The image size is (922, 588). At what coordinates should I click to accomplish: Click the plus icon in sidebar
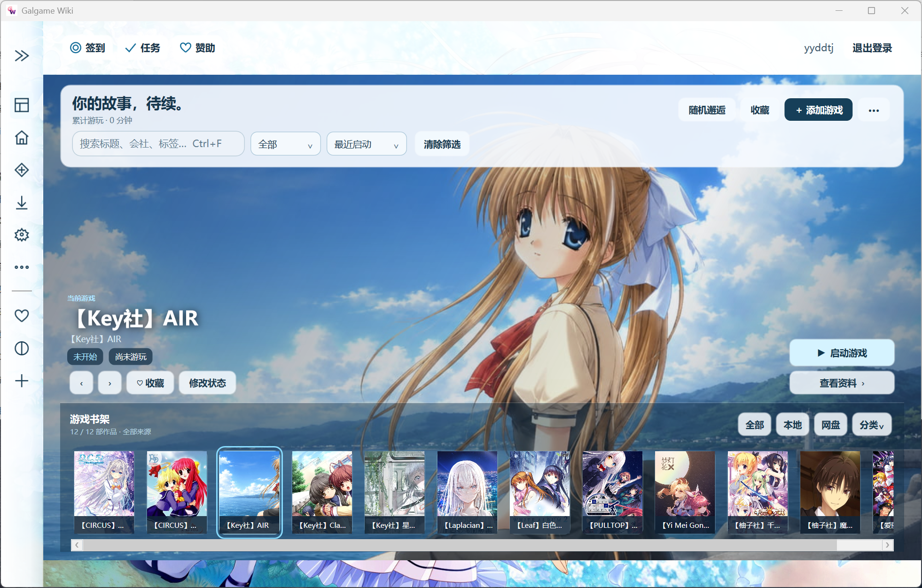coord(22,381)
